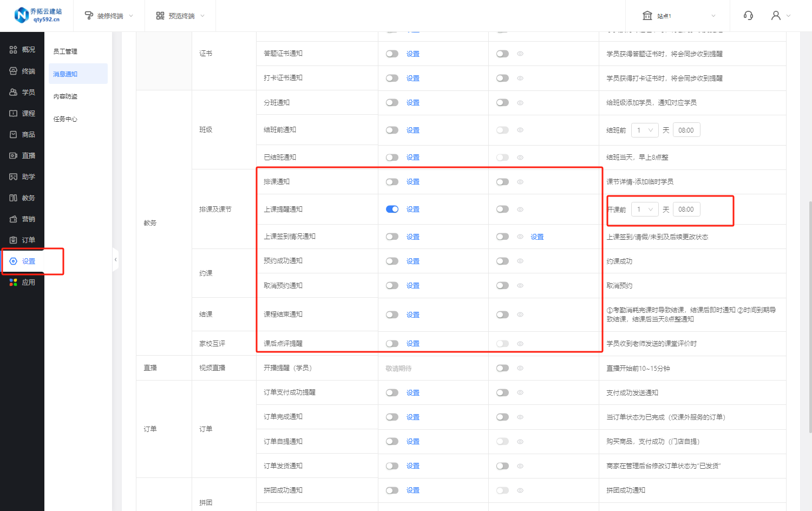Click the 敬请期待 text in 开播提醒 row
The image size is (812, 511).
(398, 368)
